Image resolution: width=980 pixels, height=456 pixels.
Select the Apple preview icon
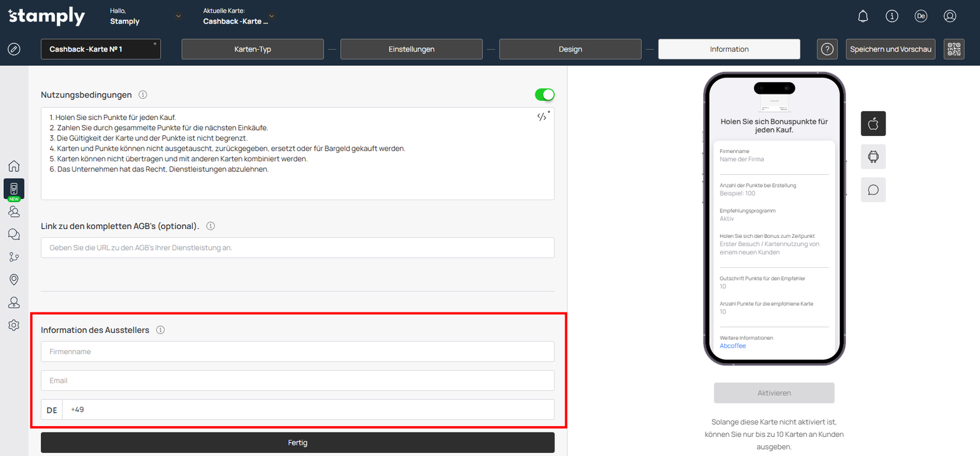pos(873,124)
